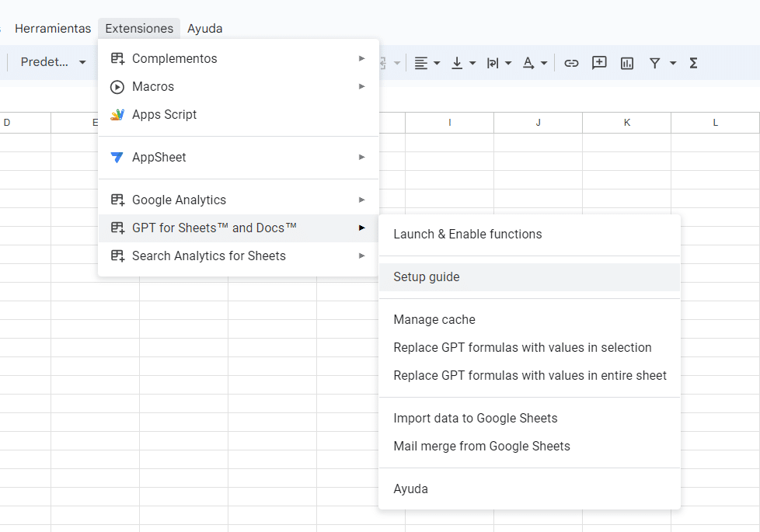760x532 pixels.
Task: Click the insert link icon in toolbar
Action: [571, 63]
